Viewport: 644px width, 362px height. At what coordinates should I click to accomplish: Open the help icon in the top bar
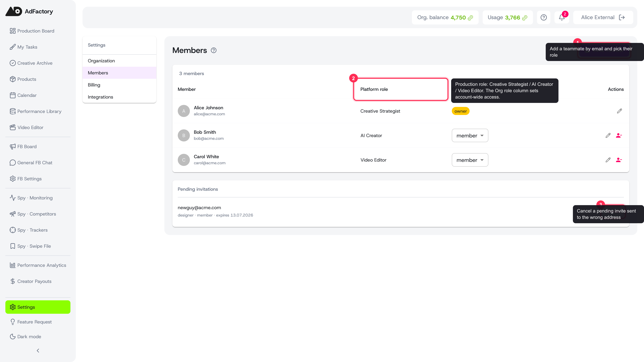point(544,17)
